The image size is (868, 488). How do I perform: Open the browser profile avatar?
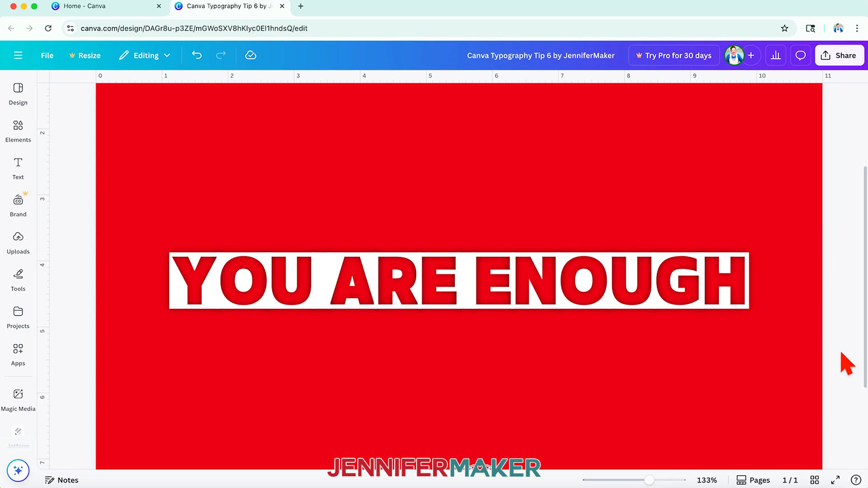(838, 28)
